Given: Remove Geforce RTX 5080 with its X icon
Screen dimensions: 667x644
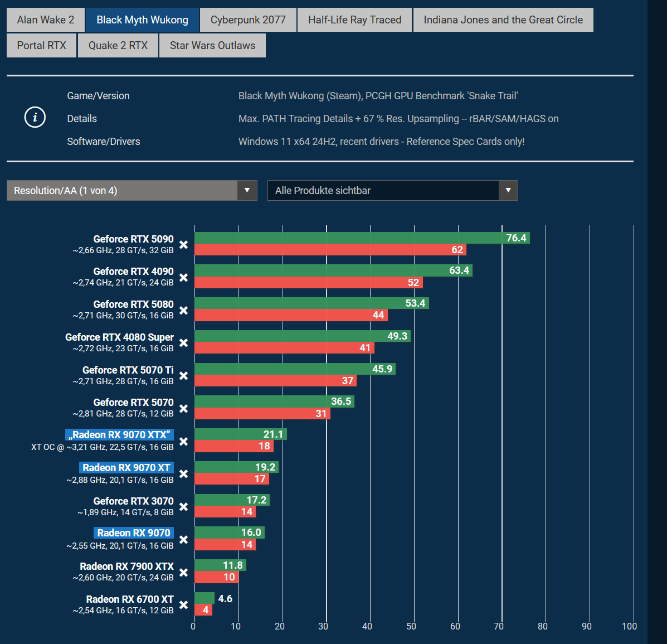Looking at the screenshot, I should (x=183, y=311).
